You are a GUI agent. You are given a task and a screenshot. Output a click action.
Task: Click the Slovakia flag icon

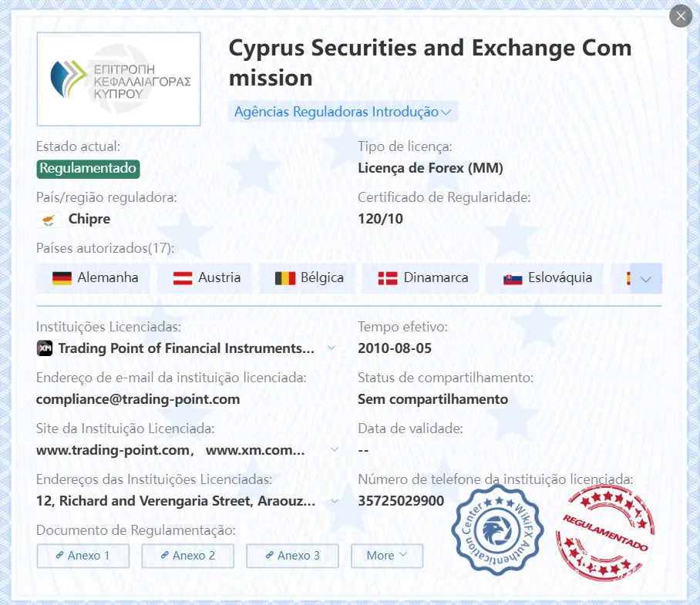point(513,279)
